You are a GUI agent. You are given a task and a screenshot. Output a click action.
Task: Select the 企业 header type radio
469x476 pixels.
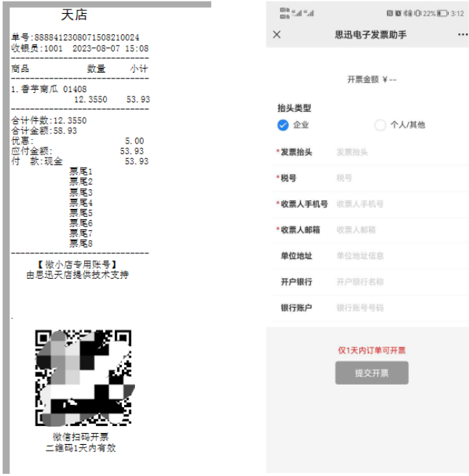[283, 125]
